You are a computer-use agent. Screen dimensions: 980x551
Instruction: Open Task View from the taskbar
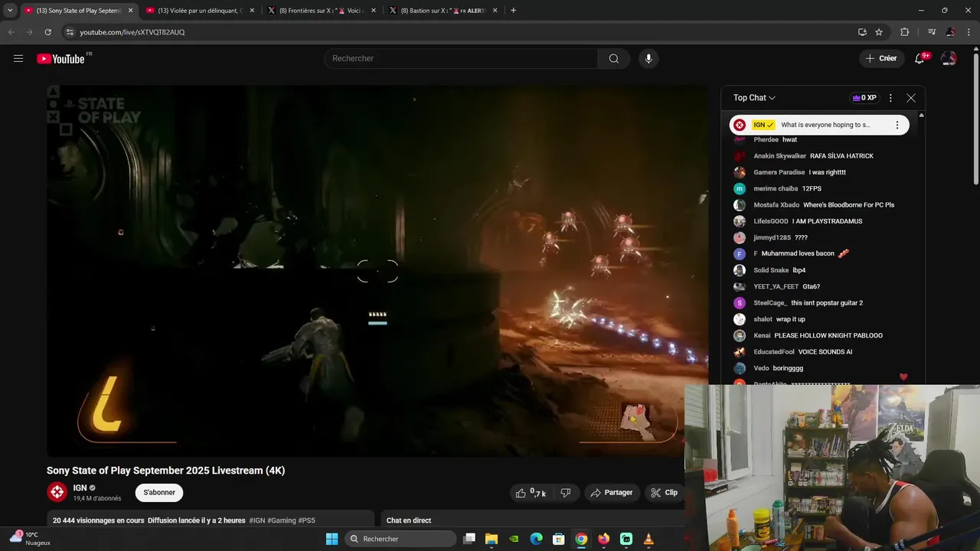[x=469, y=539]
